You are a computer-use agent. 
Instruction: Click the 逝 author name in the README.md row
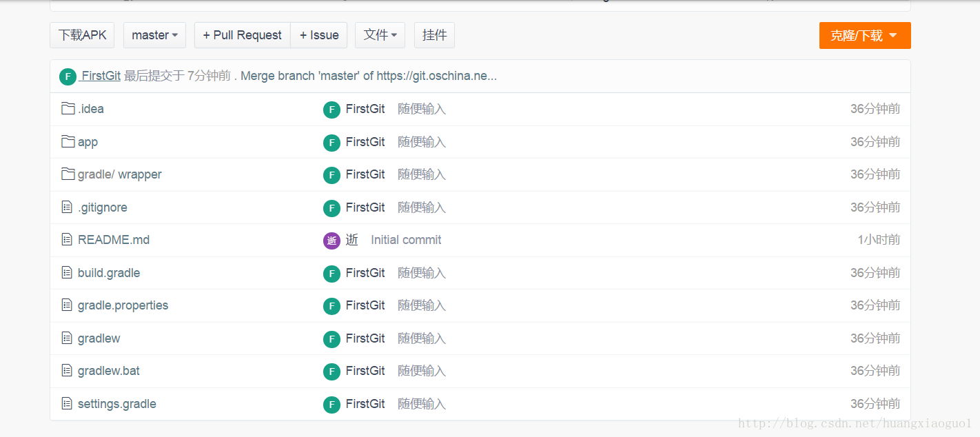click(x=352, y=240)
